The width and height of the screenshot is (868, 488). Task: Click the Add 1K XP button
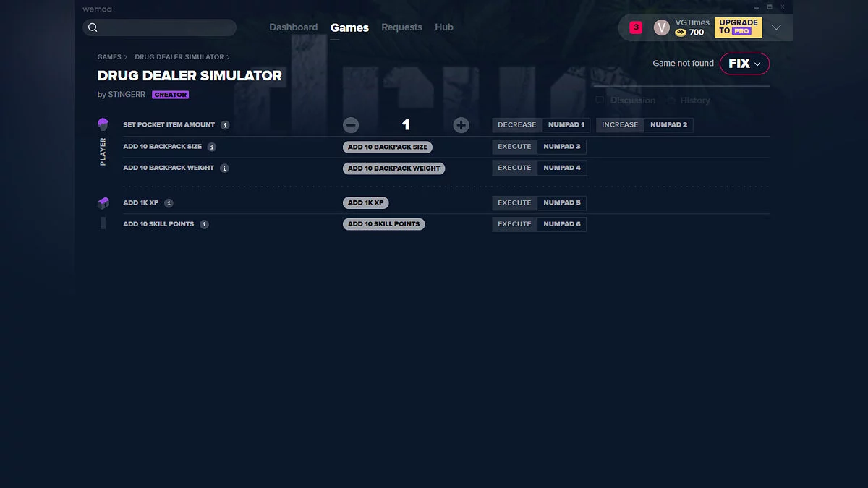[365, 203]
